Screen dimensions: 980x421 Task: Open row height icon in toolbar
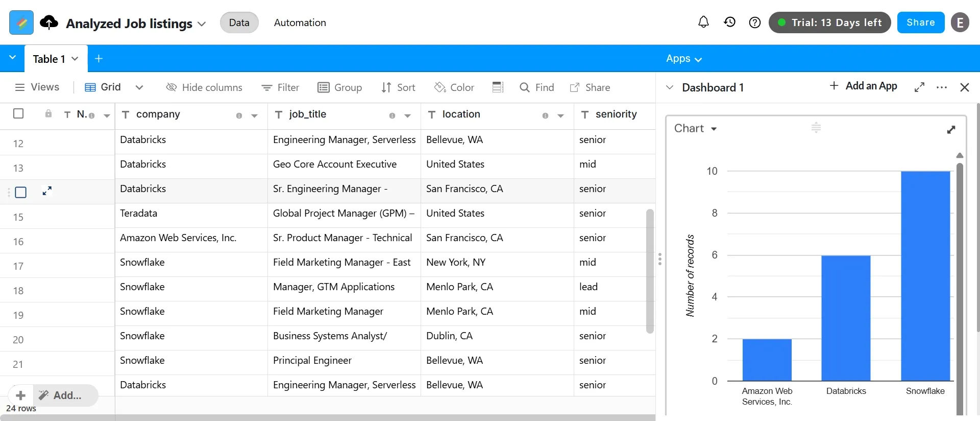tap(498, 87)
